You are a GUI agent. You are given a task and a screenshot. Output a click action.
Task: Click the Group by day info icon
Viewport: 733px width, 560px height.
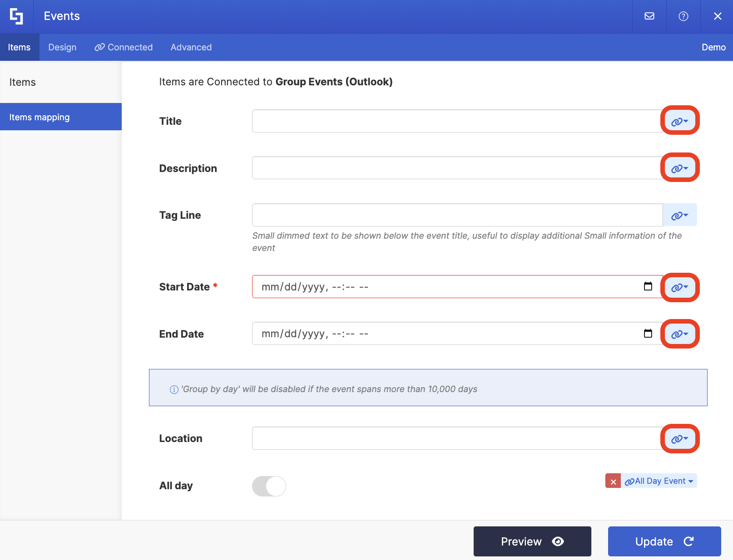(x=174, y=389)
